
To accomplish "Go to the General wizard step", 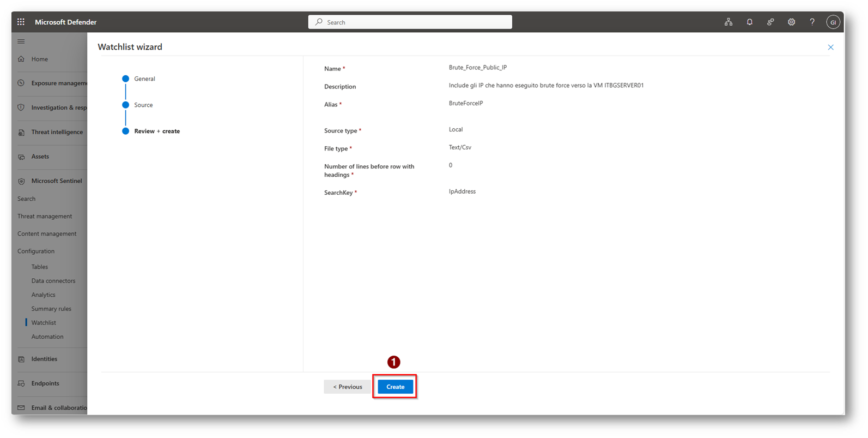I will pyautogui.click(x=144, y=79).
